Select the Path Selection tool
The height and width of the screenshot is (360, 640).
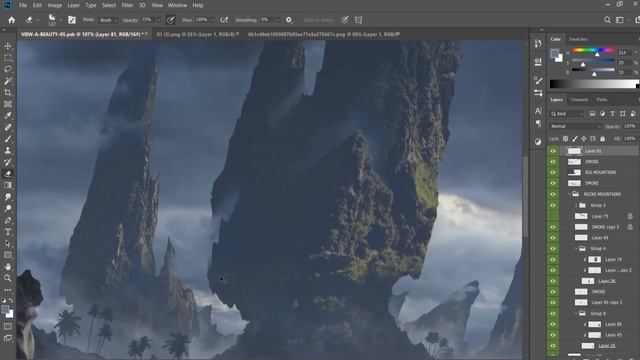[x=8, y=243]
